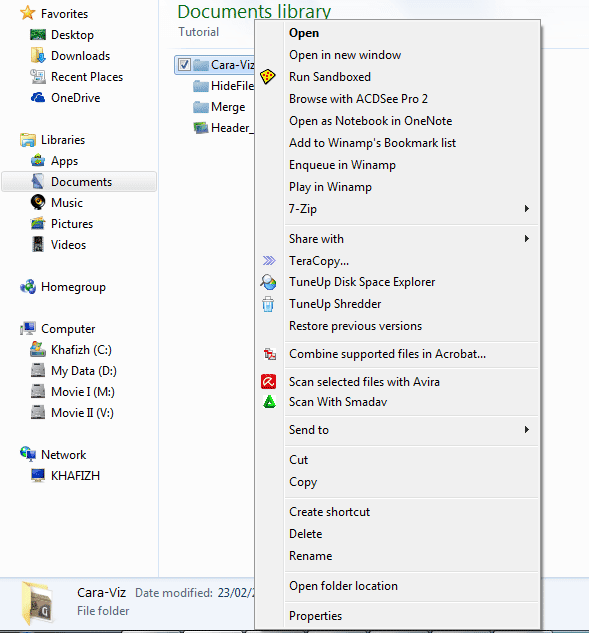Image resolution: width=589 pixels, height=633 pixels.
Task: Uncheck the Cara-Viz folder checkbox
Action: point(184,65)
